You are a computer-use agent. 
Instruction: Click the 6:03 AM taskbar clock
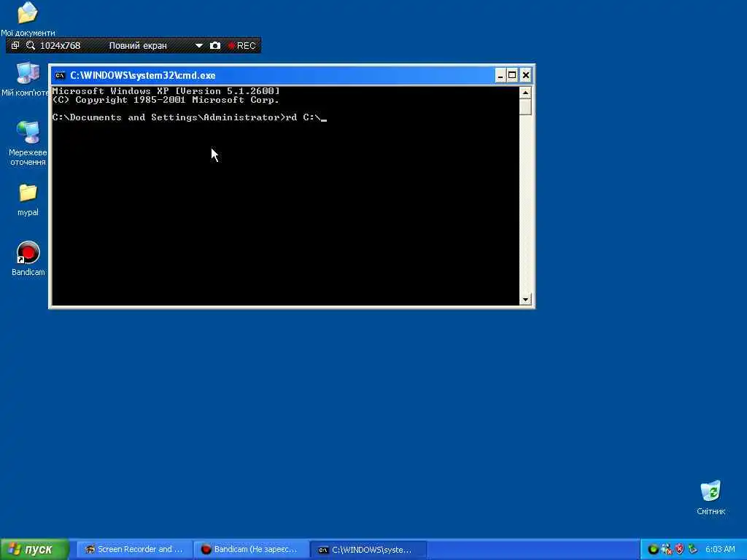[720, 550]
